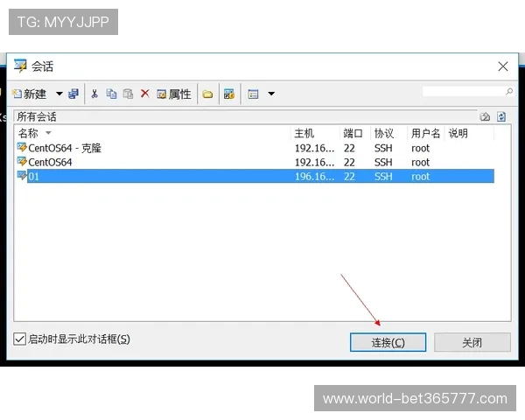This screenshot has height=420, width=525.
Task: Click the red X delete icon
Action: [x=144, y=94]
